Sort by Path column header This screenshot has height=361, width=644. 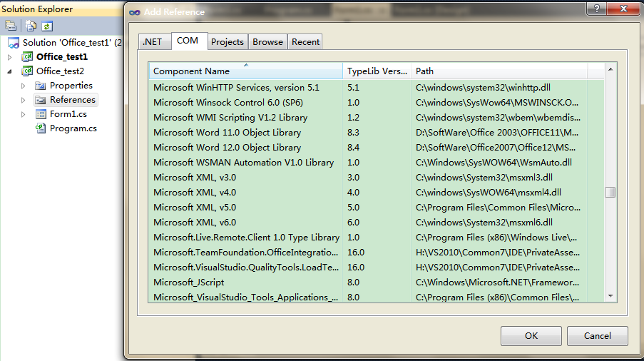[499, 71]
